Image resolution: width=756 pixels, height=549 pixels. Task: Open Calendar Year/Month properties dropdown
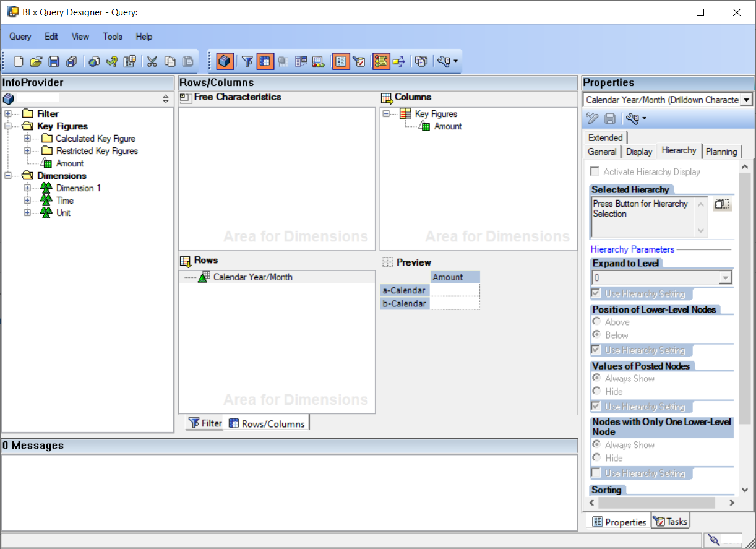coord(746,100)
